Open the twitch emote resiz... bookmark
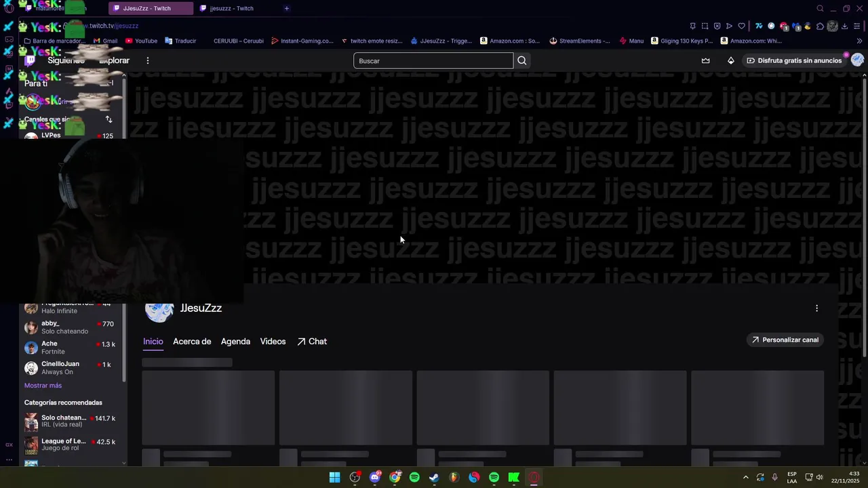This screenshot has width=868, height=488. (372, 41)
